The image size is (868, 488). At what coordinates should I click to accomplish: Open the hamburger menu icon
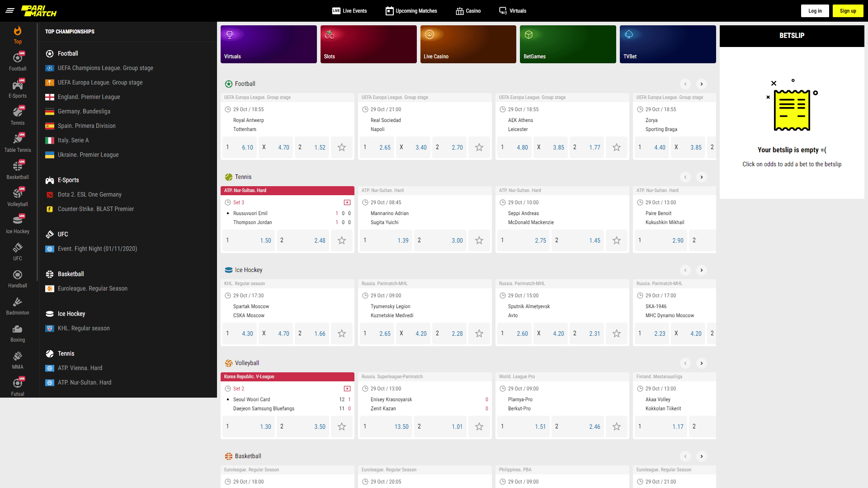coord(10,10)
